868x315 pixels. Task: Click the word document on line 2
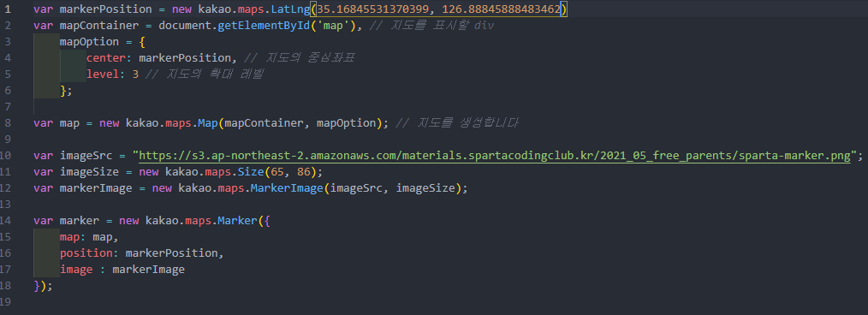click(185, 26)
